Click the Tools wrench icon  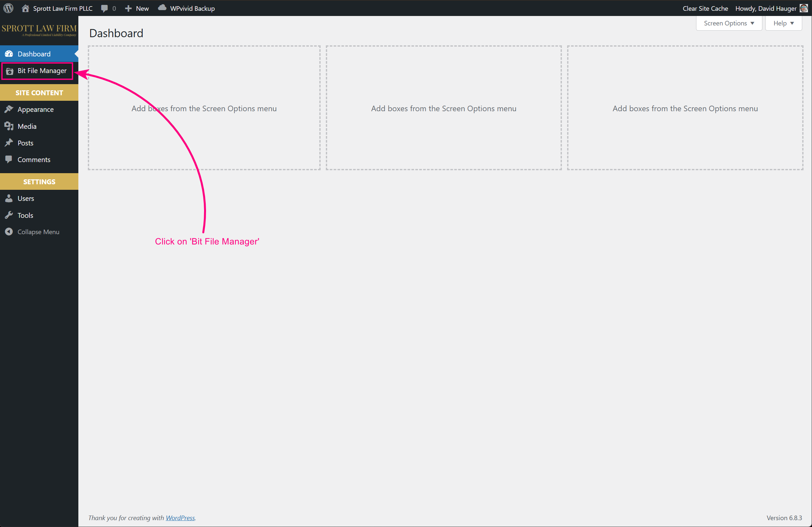pyautogui.click(x=9, y=215)
